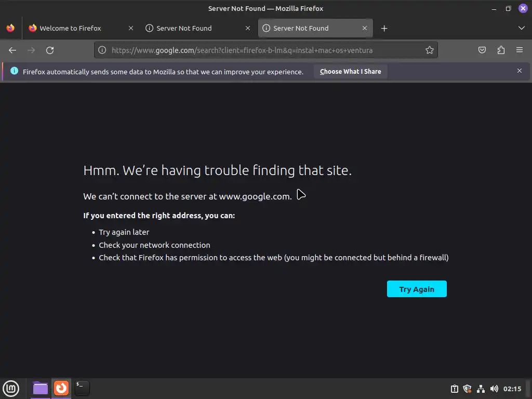Screen dimensions: 532x399
Task: Open the Firefox application menu
Action: point(520,50)
